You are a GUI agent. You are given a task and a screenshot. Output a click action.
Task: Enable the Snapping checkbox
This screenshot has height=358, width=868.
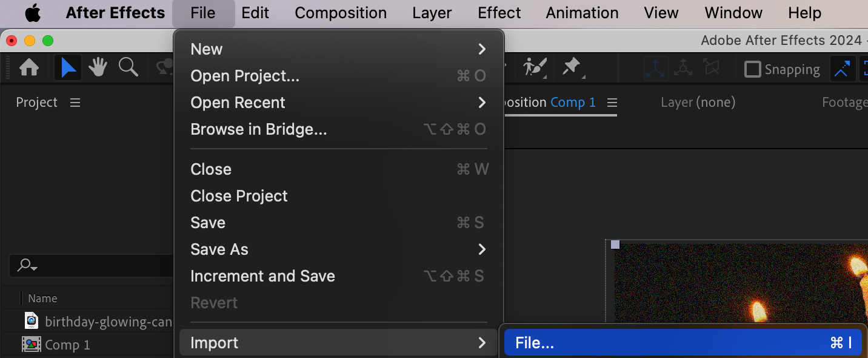tap(752, 69)
